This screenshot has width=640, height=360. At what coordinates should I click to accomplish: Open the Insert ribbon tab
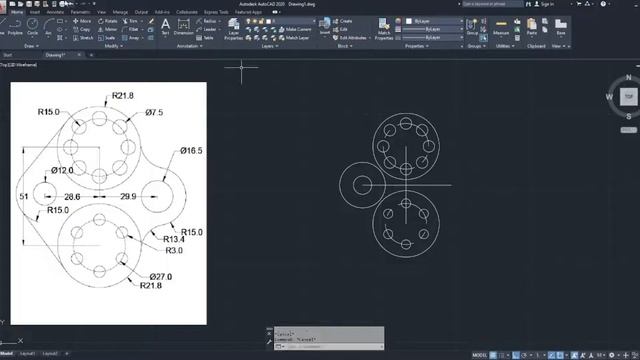point(35,12)
